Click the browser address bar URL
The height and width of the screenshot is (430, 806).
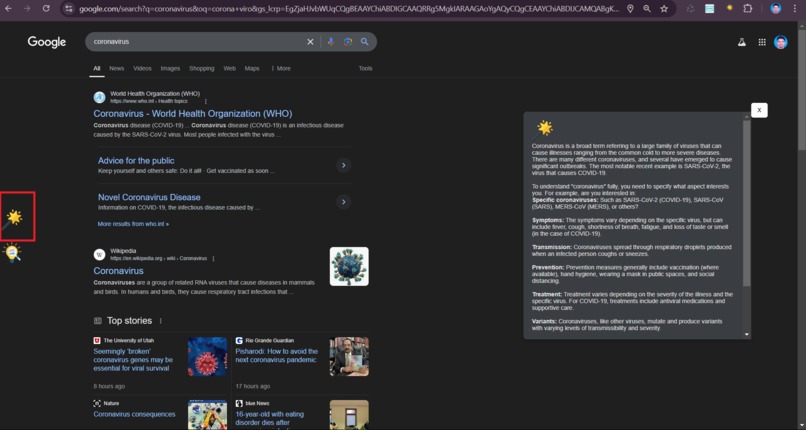pos(349,9)
